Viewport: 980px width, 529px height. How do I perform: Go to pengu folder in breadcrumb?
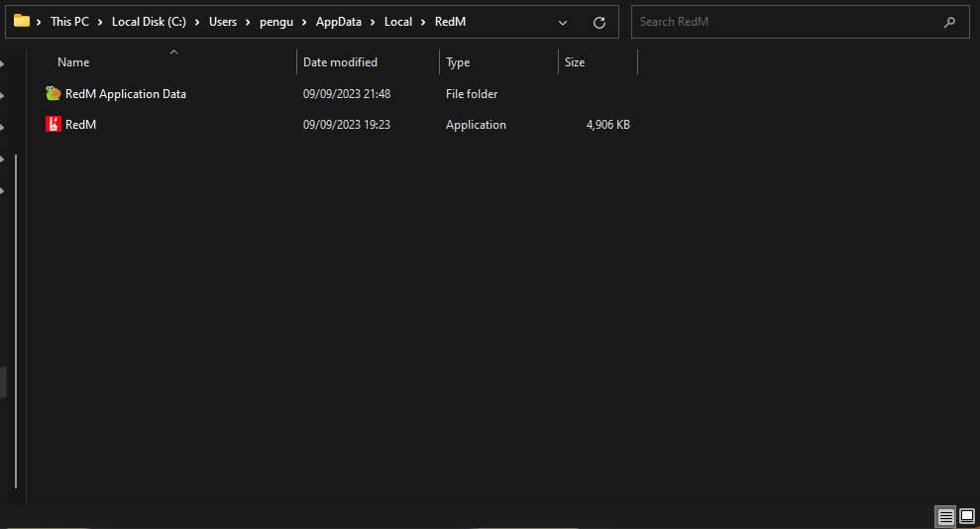click(x=276, y=22)
